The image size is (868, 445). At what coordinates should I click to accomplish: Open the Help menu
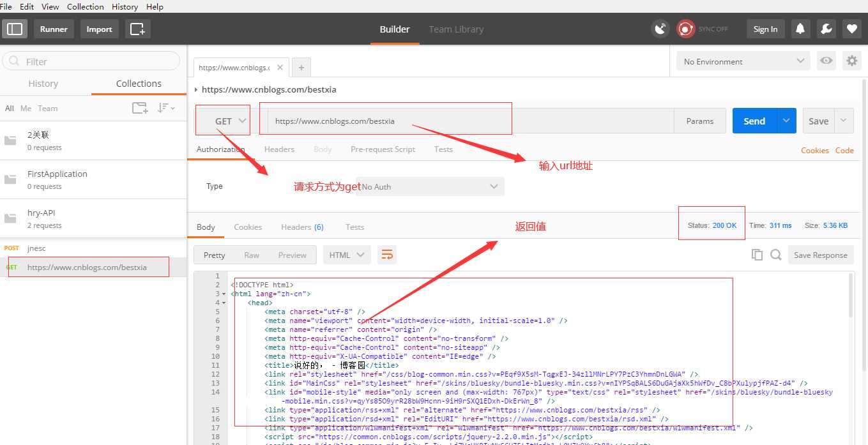tap(155, 6)
